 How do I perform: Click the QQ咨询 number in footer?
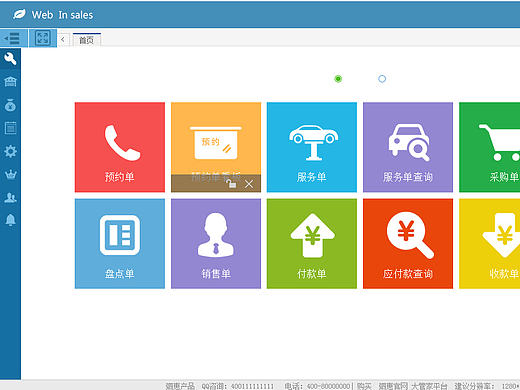pyautogui.click(x=252, y=386)
